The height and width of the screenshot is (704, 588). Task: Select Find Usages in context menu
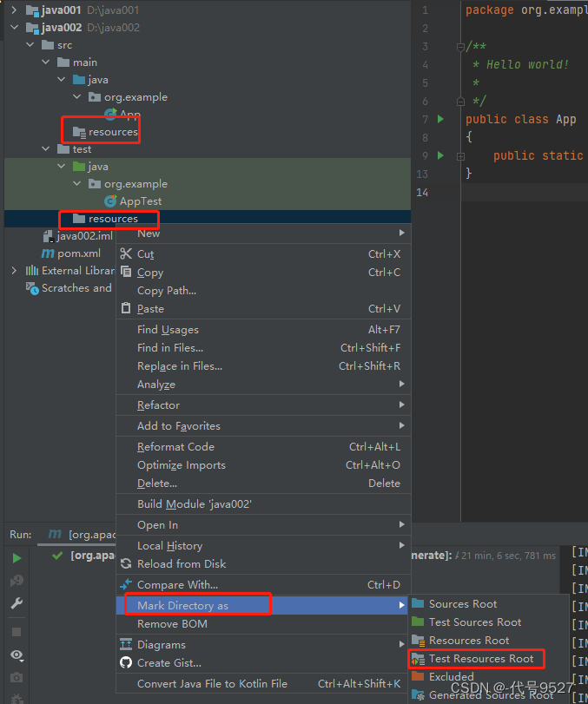pos(168,330)
